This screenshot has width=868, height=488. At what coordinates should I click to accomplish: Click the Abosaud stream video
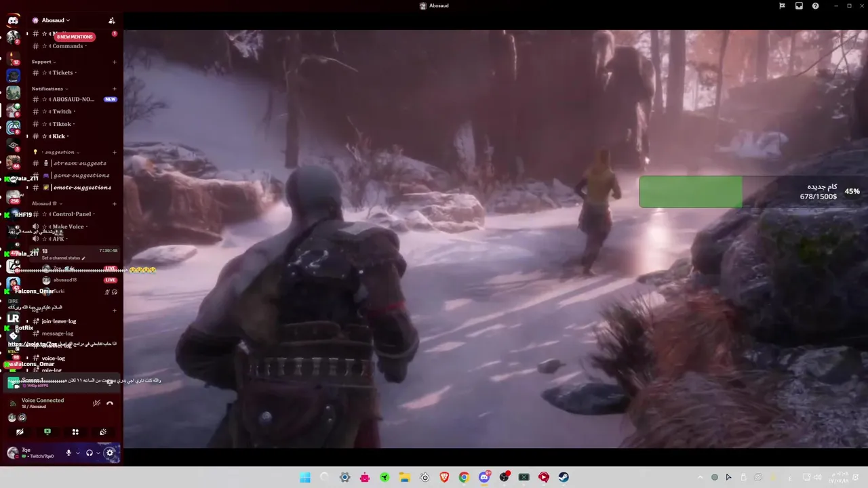coord(496,239)
